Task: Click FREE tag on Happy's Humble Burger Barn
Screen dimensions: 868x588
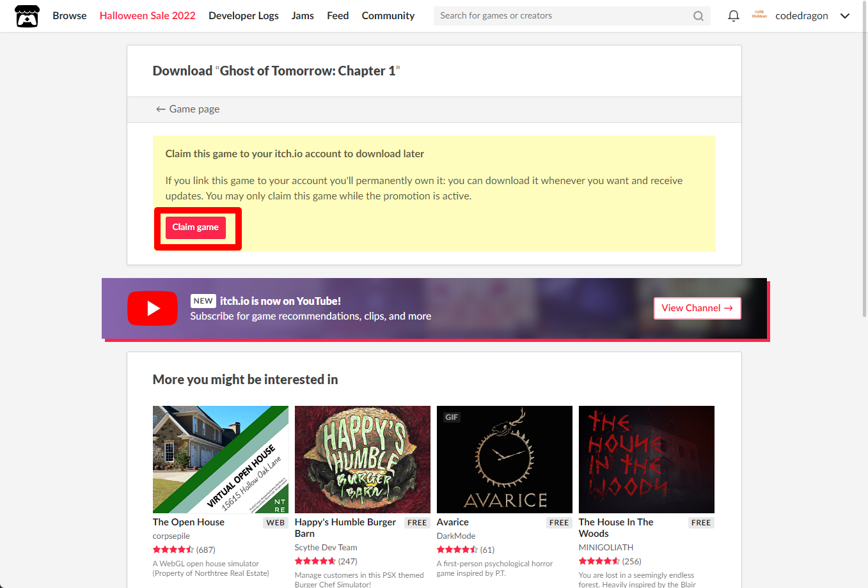Action: click(417, 523)
